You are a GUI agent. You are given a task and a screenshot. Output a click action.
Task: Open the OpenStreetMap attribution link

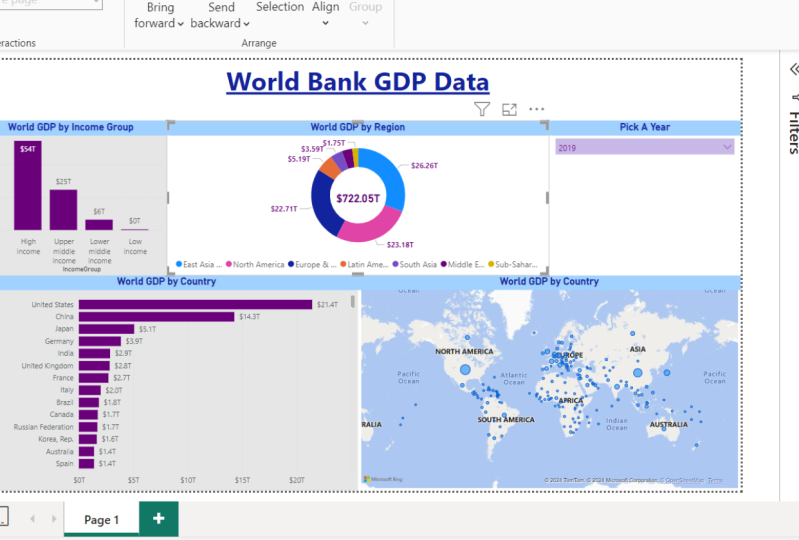point(684,480)
